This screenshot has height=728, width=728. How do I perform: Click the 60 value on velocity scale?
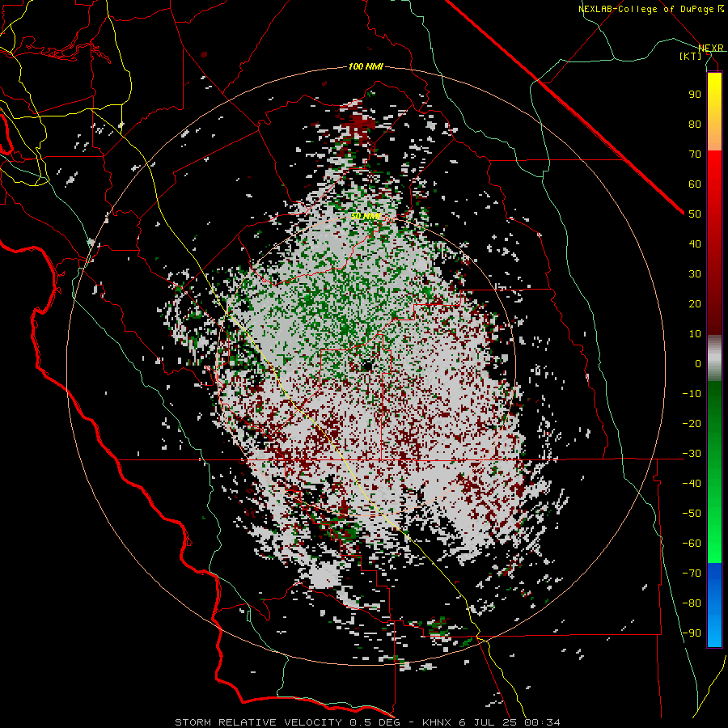(695, 184)
